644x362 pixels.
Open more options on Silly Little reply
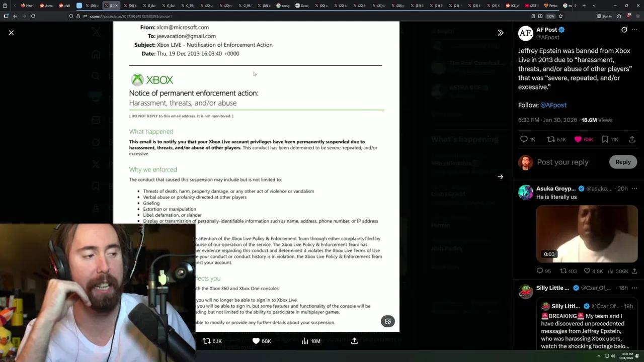tap(634, 288)
